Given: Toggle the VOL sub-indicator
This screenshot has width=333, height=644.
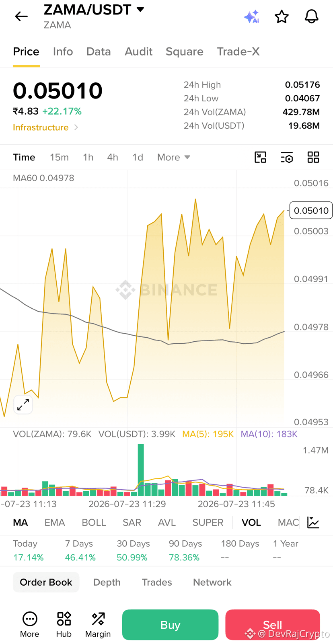Looking at the screenshot, I should 251,522.
